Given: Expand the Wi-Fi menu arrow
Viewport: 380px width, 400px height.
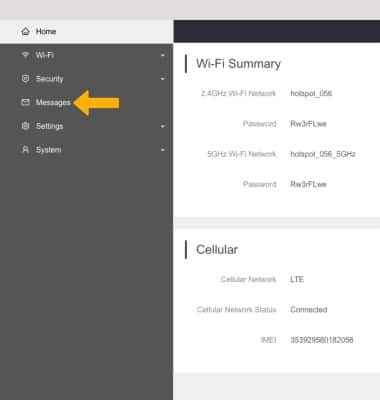Looking at the screenshot, I should [163, 55].
